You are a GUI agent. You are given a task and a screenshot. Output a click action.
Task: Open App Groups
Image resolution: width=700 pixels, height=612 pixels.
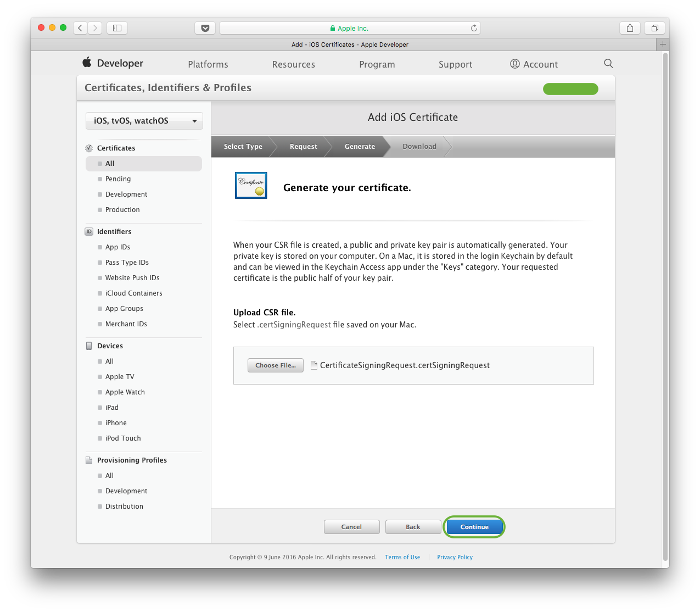tap(124, 309)
